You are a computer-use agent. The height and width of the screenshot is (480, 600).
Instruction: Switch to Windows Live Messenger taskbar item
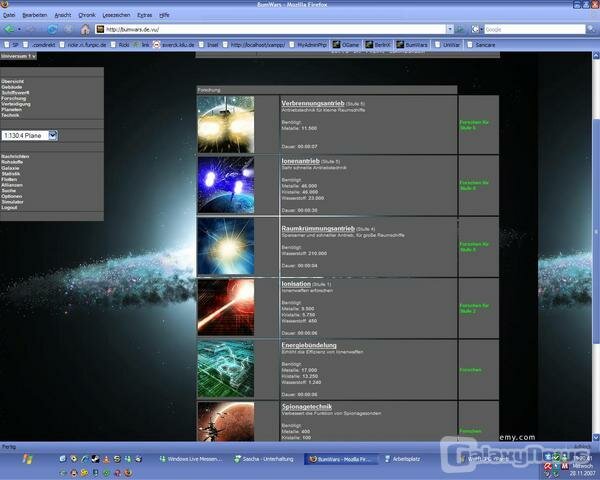click(191, 459)
